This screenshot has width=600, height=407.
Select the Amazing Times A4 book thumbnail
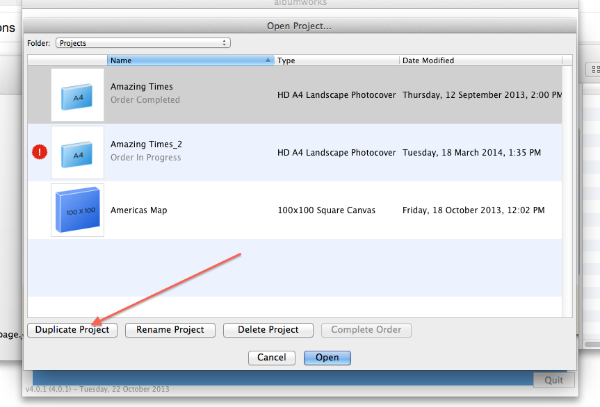point(77,95)
